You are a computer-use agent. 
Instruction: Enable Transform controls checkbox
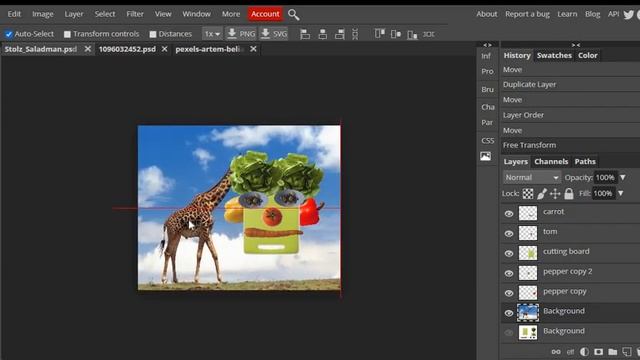(x=67, y=34)
